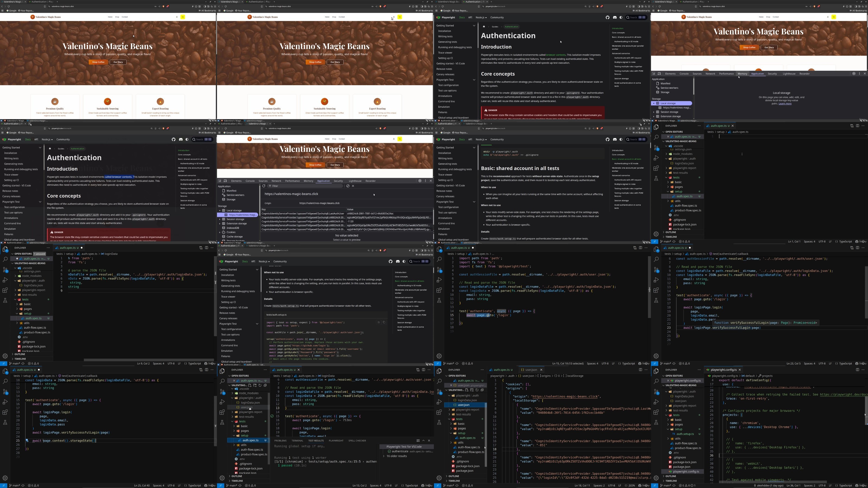Image resolution: width=868 pixels, height=488 pixels.
Task: Click 'Learn more' link in empty Local storage pane
Action: (x=785, y=103)
